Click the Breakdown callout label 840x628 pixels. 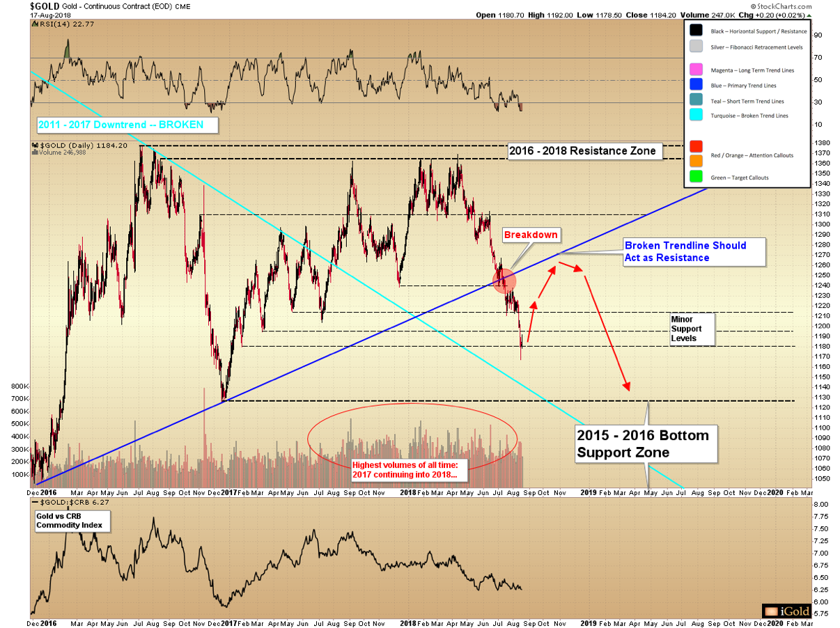click(x=531, y=235)
